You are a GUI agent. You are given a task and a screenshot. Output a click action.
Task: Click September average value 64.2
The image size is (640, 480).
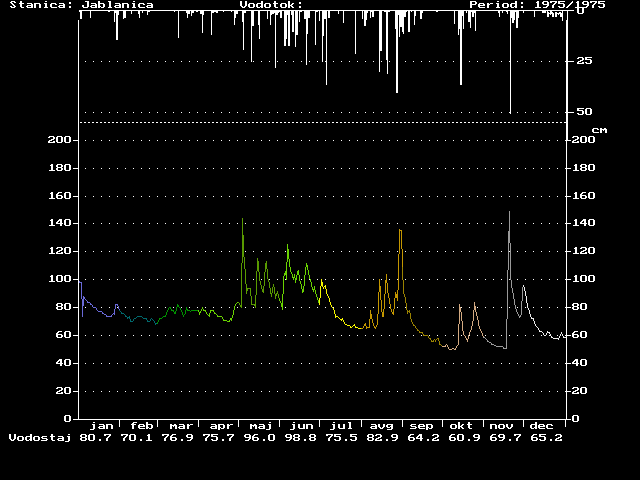click(424, 438)
